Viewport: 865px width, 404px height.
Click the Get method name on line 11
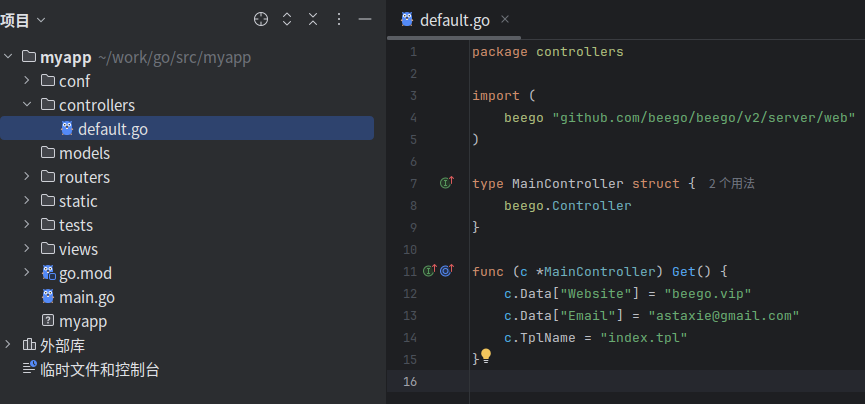click(684, 272)
